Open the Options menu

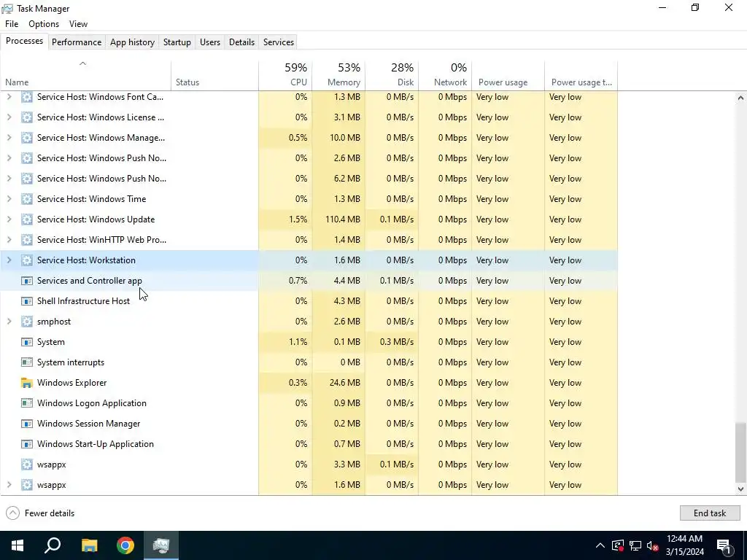click(x=44, y=24)
